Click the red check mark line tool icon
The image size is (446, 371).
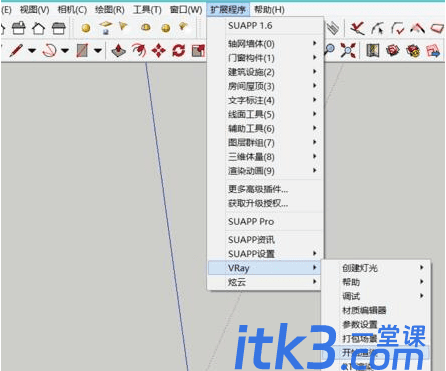pyautogui.click(x=357, y=28)
